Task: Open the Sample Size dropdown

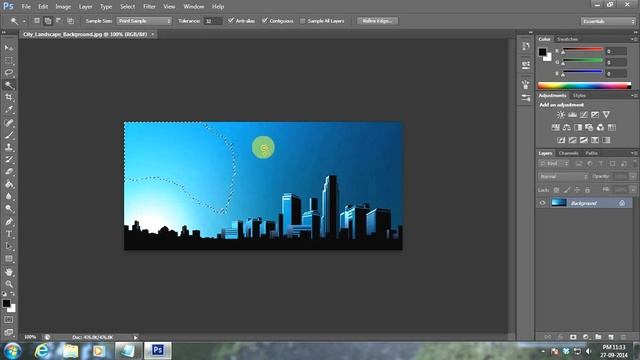Action: click(144, 21)
